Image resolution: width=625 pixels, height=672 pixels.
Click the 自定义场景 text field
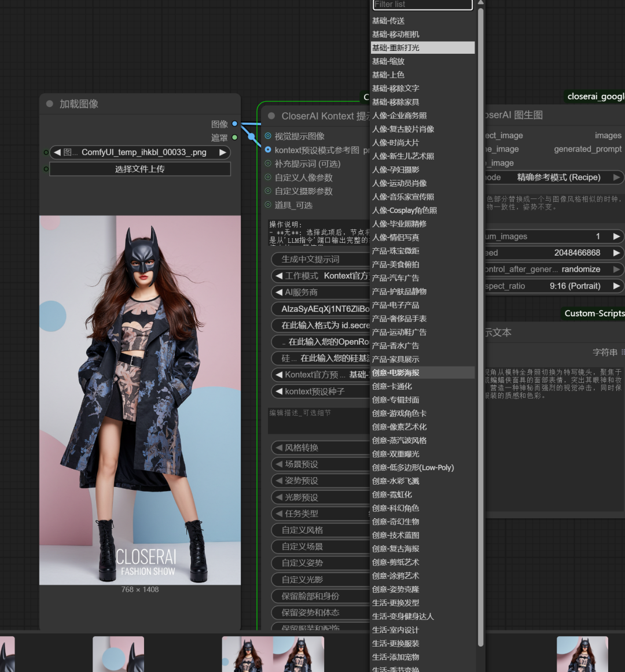[321, 547]
